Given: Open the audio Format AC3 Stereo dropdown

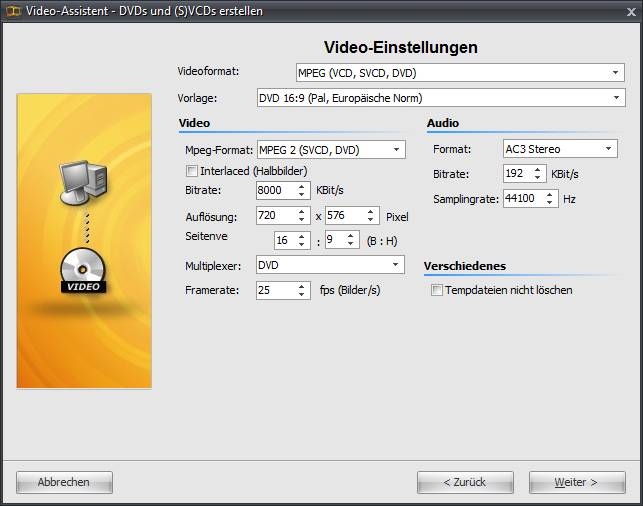Looking at the screenshot, I should pos(559,149).
